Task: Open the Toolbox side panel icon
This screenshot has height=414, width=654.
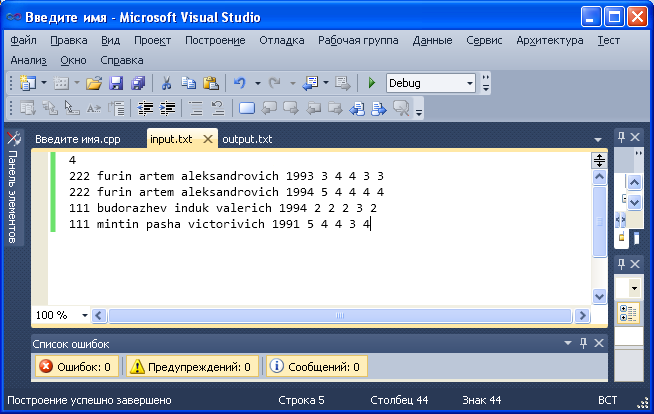Action: click(14, 137)
